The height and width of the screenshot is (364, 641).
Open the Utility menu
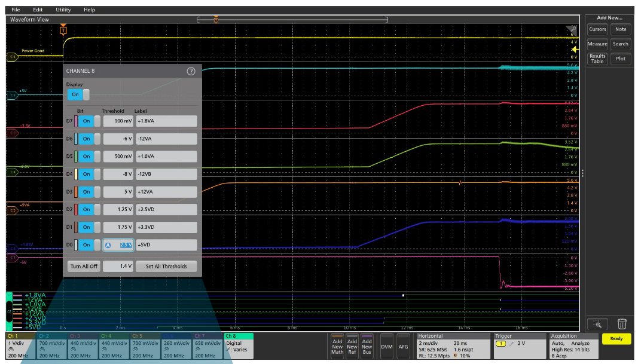pyautogui.click(x=62, y=9)
